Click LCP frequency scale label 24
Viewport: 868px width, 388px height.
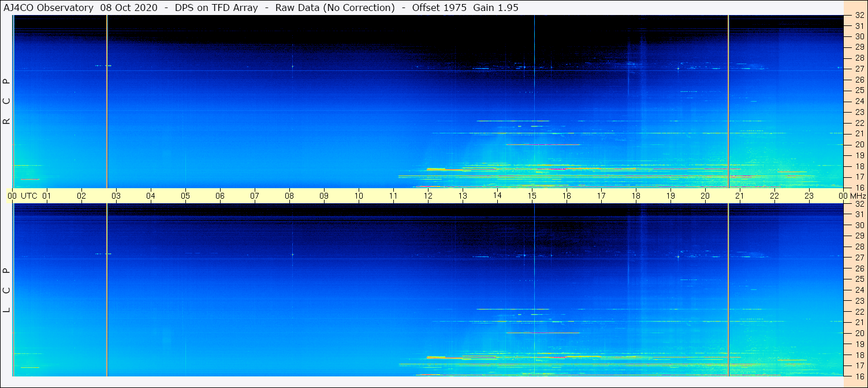pyautogui.click(x=859, y=290)
